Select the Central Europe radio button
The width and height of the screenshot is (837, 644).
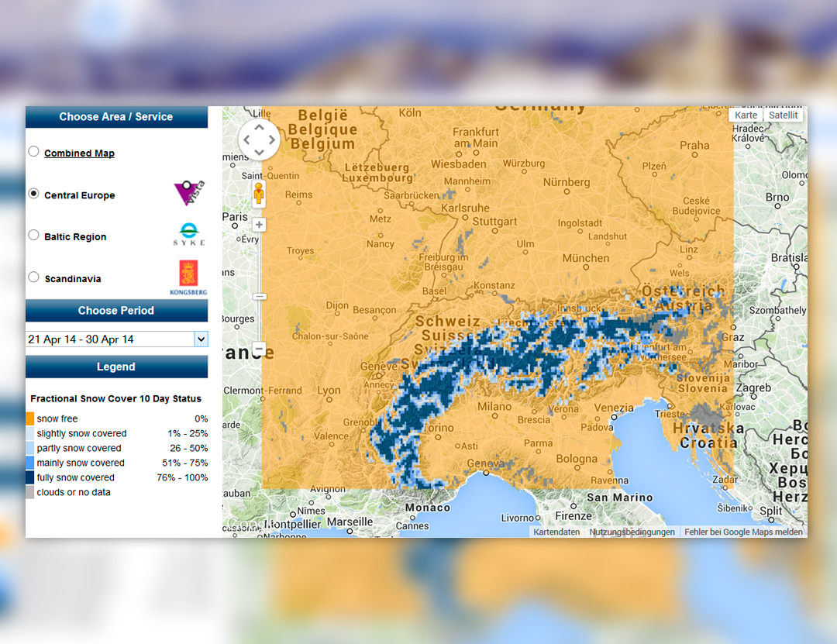point(33,194)
